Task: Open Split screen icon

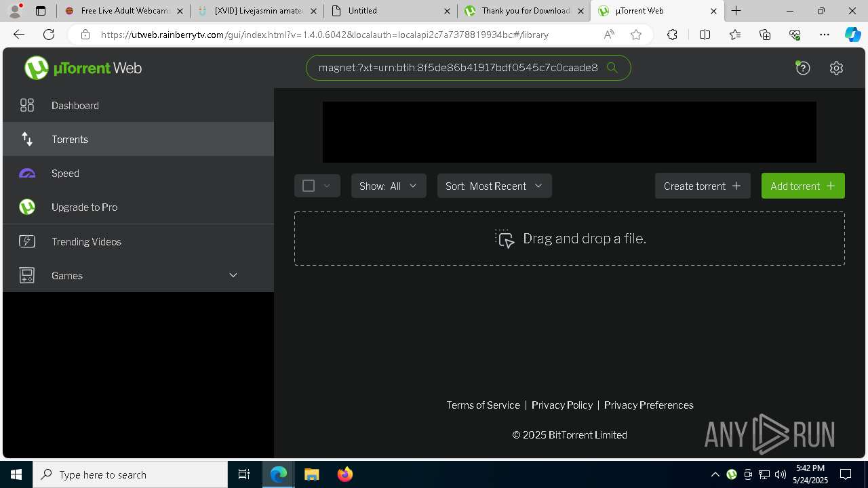Action: pos(705,35)
